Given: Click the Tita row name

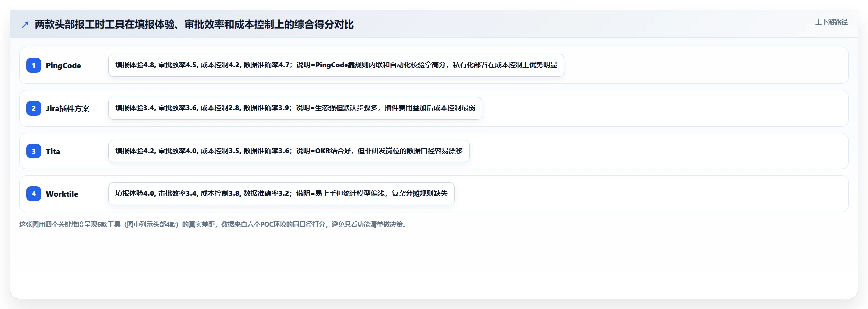Looking at the screenshot, I should [53, 151].
